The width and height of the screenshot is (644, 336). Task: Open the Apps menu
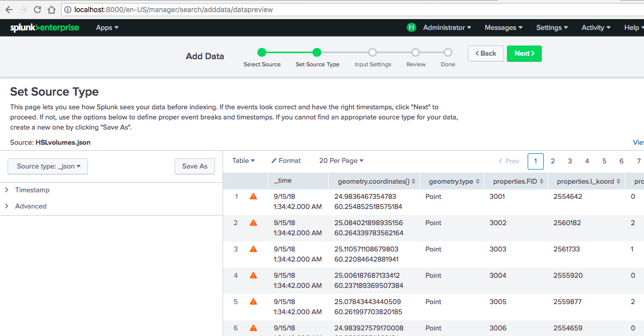(x=106, y=27)
